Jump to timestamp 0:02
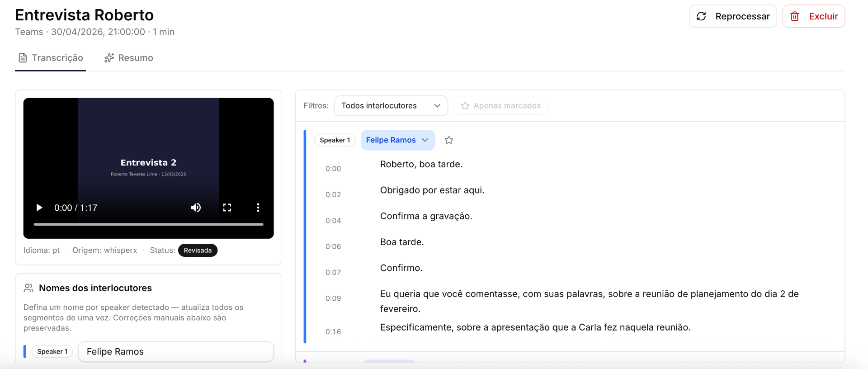This screenshot has height=369, width=868. 333,194
